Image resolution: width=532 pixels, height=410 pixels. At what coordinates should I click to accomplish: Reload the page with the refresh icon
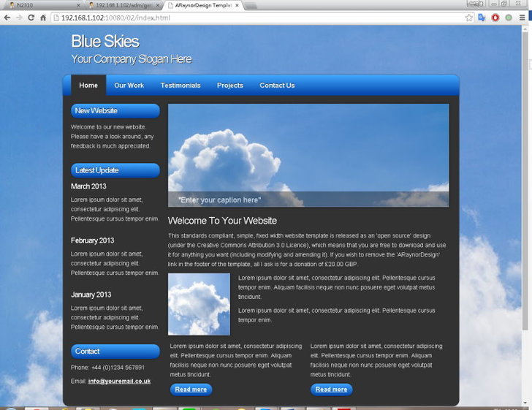click(31, 18)
